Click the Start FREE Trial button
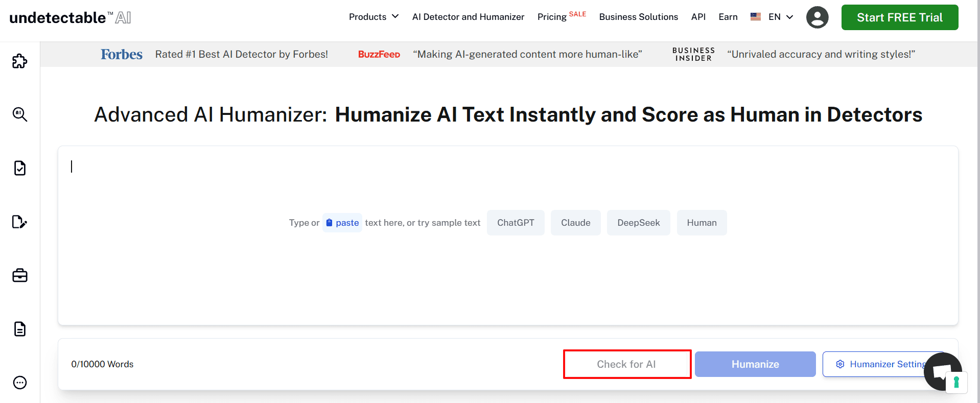Screen dimensions: 980x403 (x=899, y=17)
